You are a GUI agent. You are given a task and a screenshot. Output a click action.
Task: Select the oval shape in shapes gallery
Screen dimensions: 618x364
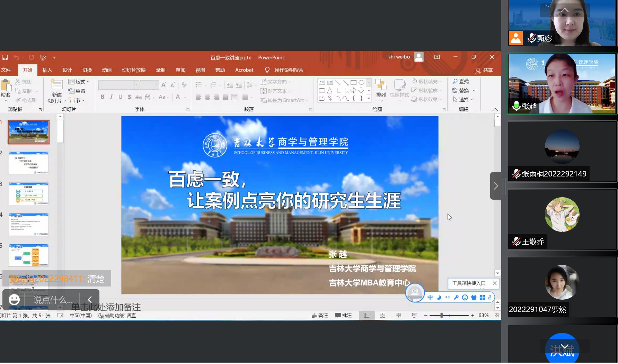[361, 82]
